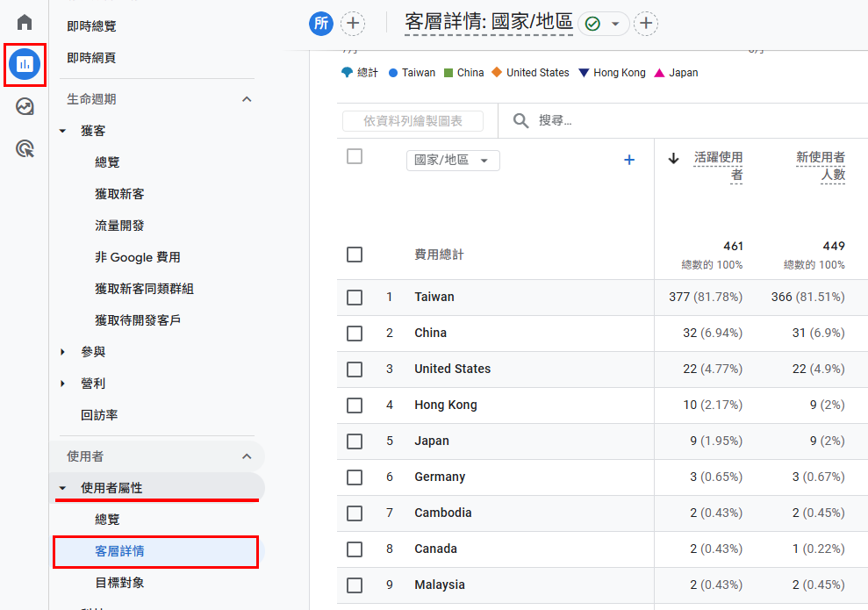This screenshot has width=868, height=610.
Task: Add comparison with plus next to 所 chip
Action: [353, 23]
